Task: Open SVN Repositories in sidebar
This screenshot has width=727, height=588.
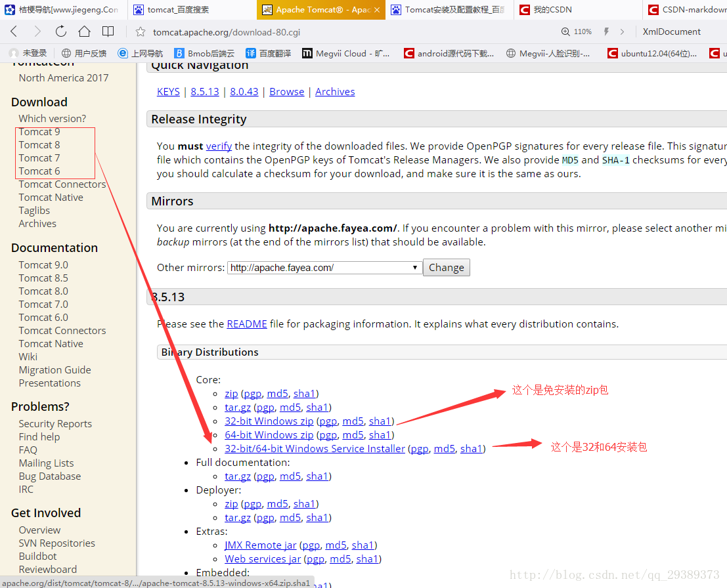Action: click(x=56, y=543)
